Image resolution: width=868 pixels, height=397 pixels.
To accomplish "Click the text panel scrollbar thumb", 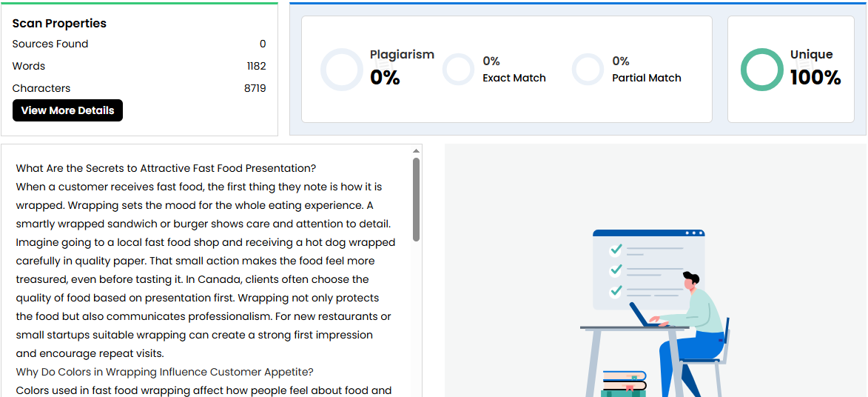I will click(416, 198).
